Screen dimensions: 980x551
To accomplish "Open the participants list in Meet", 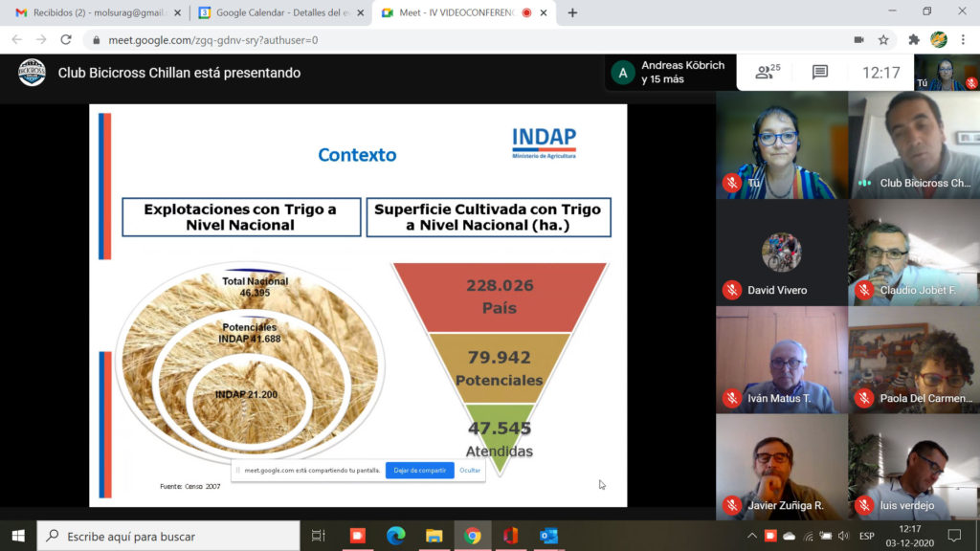I will (768, 72).
